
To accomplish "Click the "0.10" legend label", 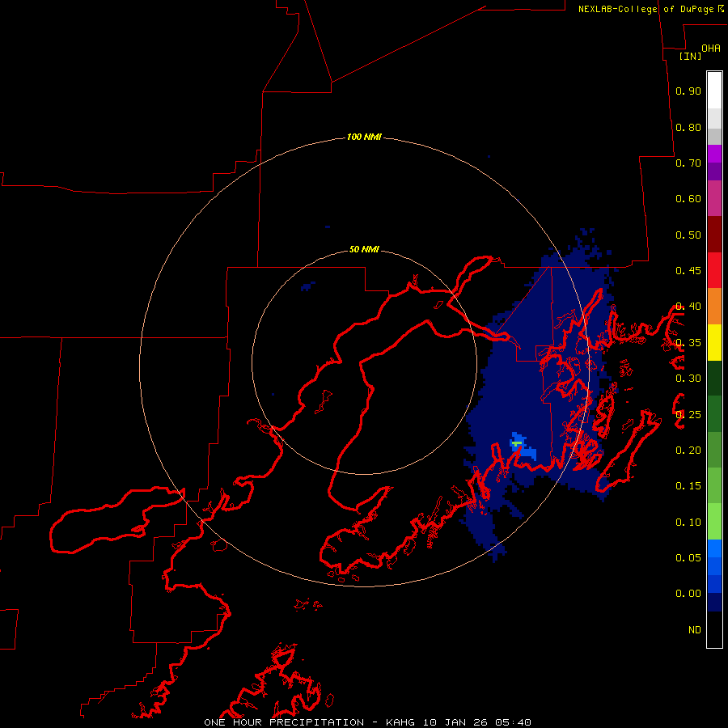I will [x=688, y=523].
